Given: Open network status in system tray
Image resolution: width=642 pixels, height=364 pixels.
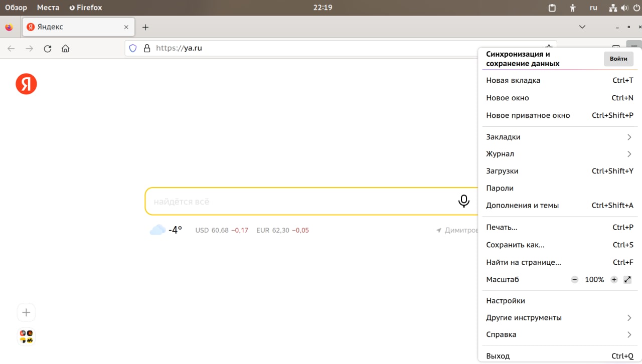Looking at the screenshot, I should click(x=613, y=8).
